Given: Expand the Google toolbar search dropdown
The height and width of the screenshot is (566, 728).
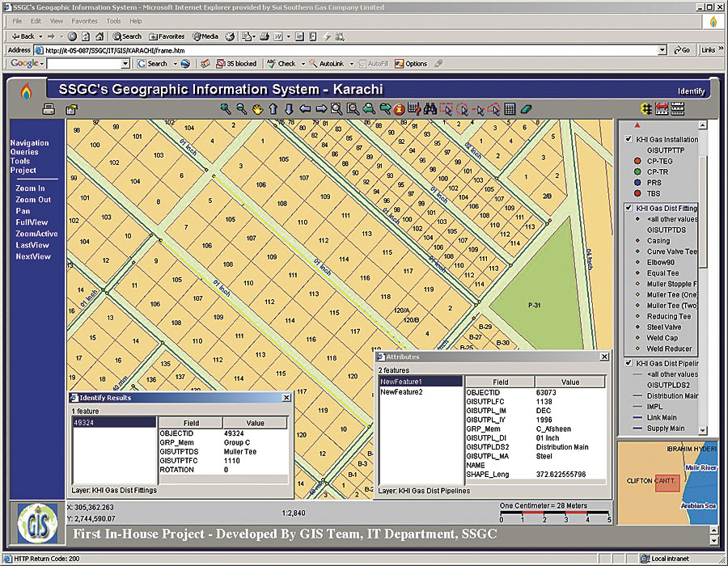Looking at the screenshot, I should click(x=125, y=64).
